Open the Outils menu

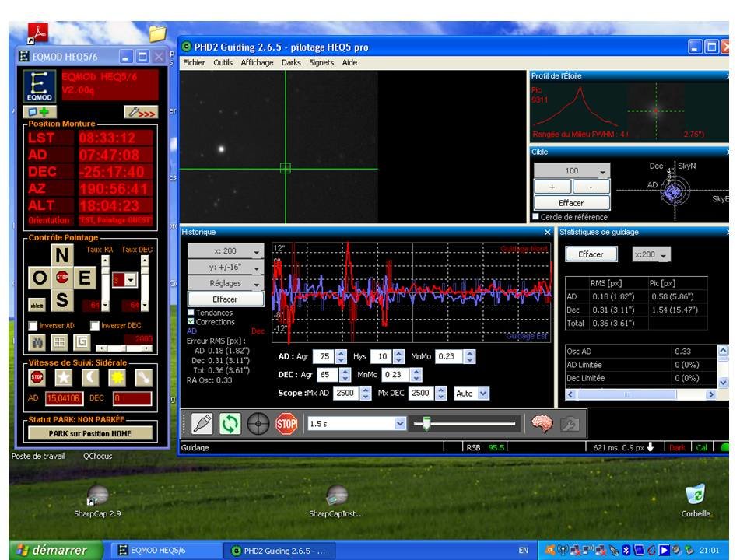tap(223, 62)
